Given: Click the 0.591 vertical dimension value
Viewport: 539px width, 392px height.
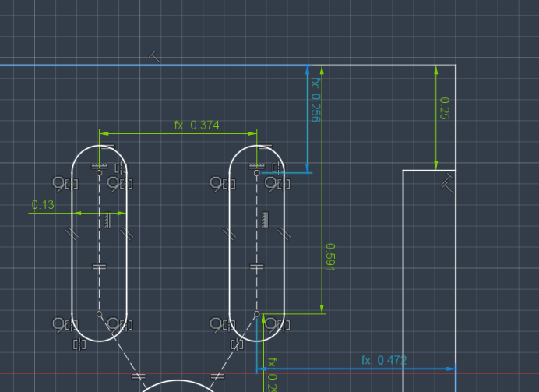Looking at the screenshot, I should [x=330, y=257].
